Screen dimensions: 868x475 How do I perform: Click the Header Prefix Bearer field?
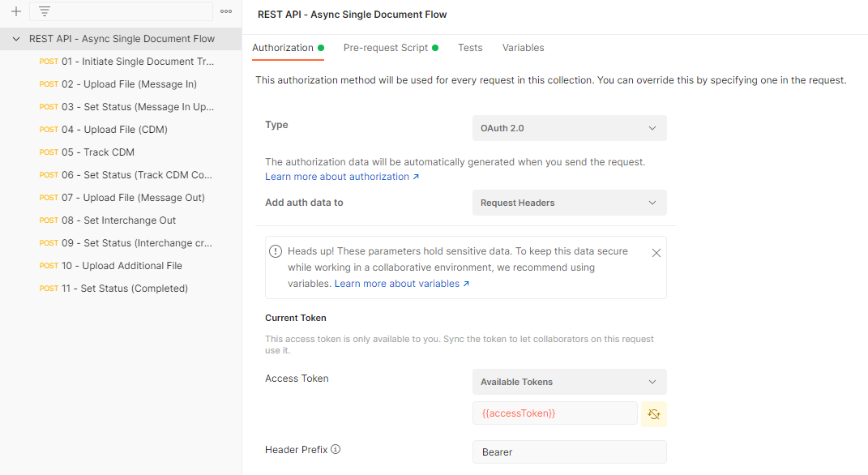pos(569,452)
